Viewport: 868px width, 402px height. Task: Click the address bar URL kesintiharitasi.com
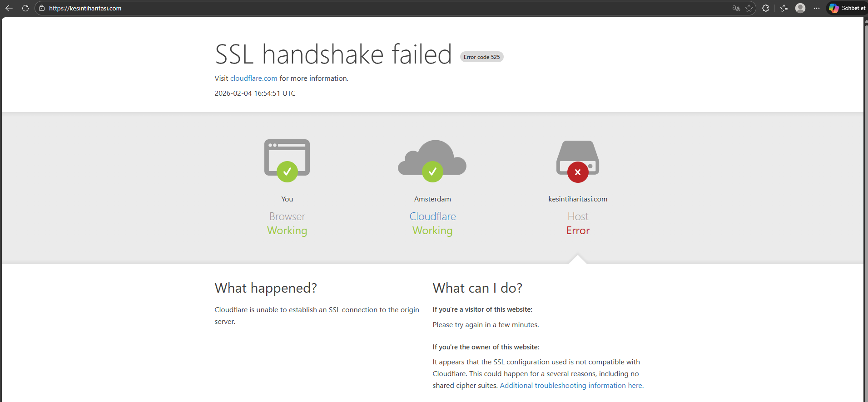85,8
